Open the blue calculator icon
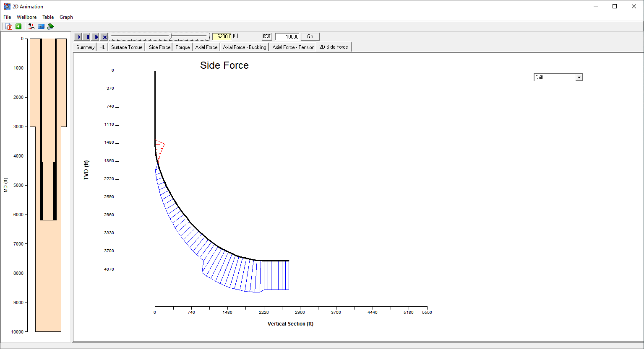The image size is (644, 349). [41, 26]
